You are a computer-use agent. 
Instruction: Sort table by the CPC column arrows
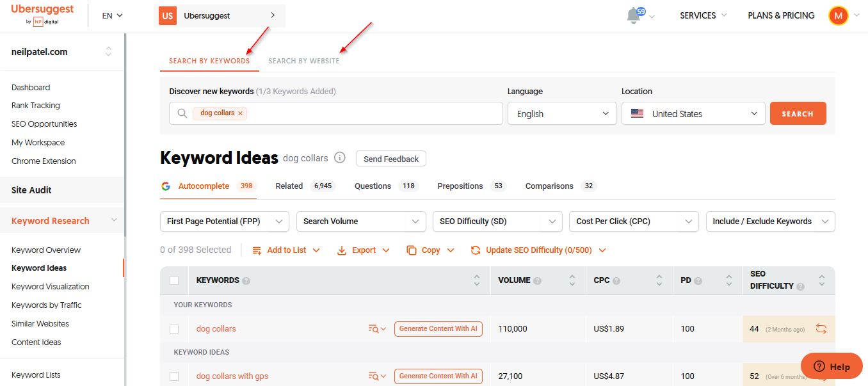[x=659, y=280]
